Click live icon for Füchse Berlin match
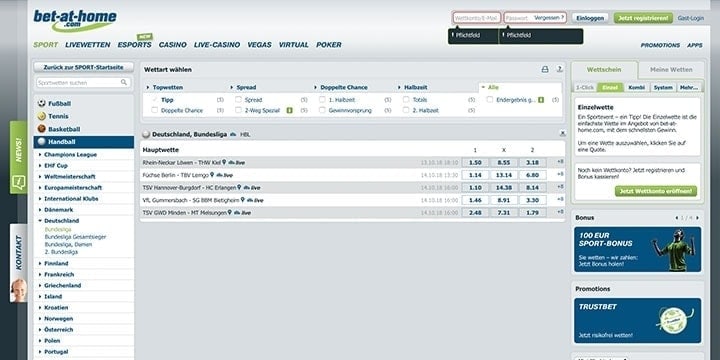Viewport: 720px width, 360px height. [x=225, y=175]
